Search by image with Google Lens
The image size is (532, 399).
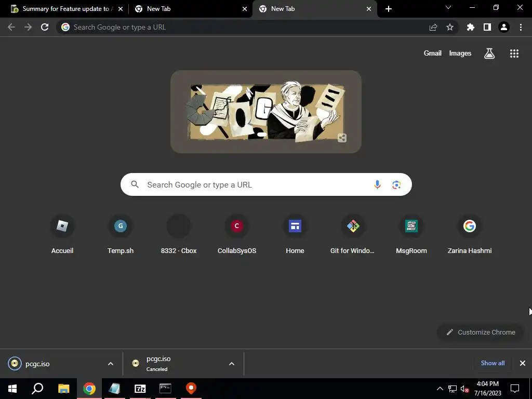(396, 184)
